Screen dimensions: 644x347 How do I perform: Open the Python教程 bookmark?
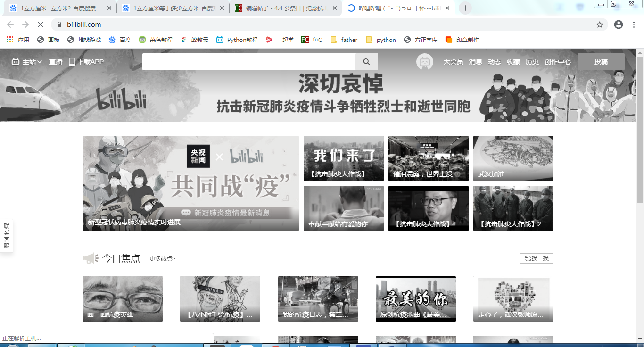pos(237,40)
